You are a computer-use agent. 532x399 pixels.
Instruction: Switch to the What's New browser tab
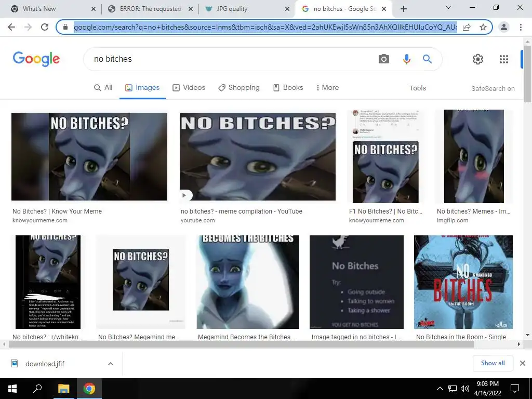point(39,9)
